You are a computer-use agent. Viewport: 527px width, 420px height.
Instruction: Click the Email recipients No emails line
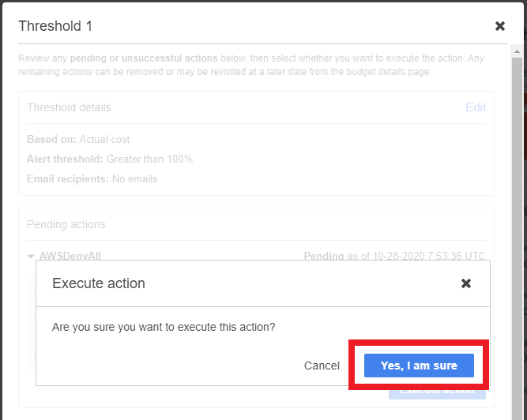click(x=92, y=178)
